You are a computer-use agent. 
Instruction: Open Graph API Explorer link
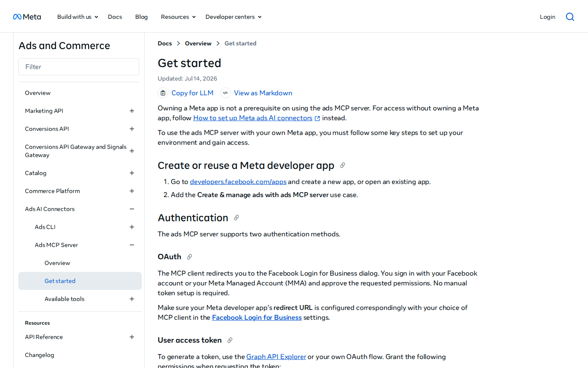click(276, 357)
